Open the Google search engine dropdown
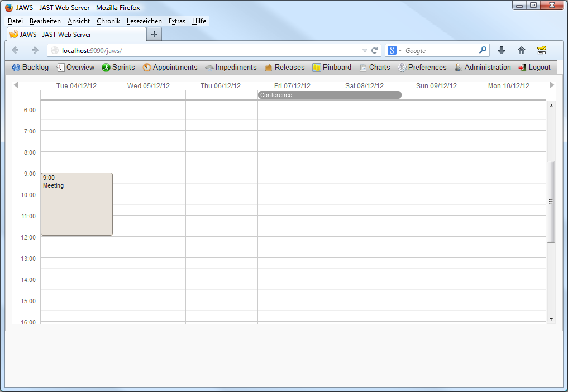The height and width of the screenshot is (392, 568). click(x=398, y=50)
